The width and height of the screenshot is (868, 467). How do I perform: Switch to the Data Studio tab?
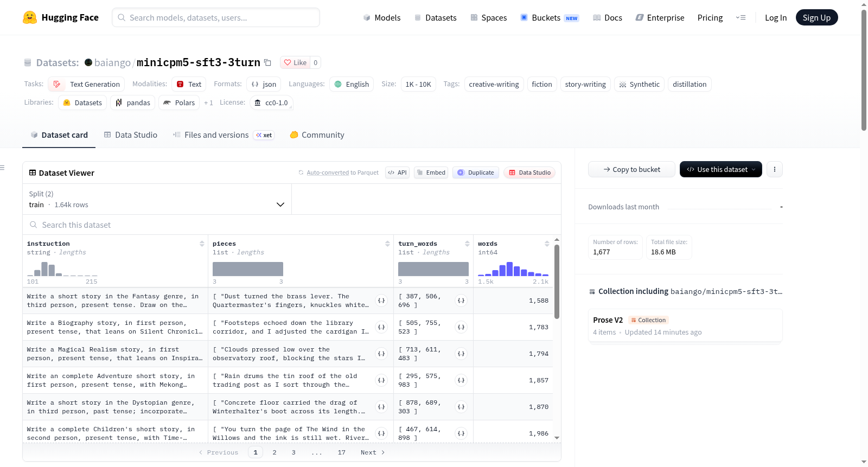pyautogui.click(x=131, y=135)
